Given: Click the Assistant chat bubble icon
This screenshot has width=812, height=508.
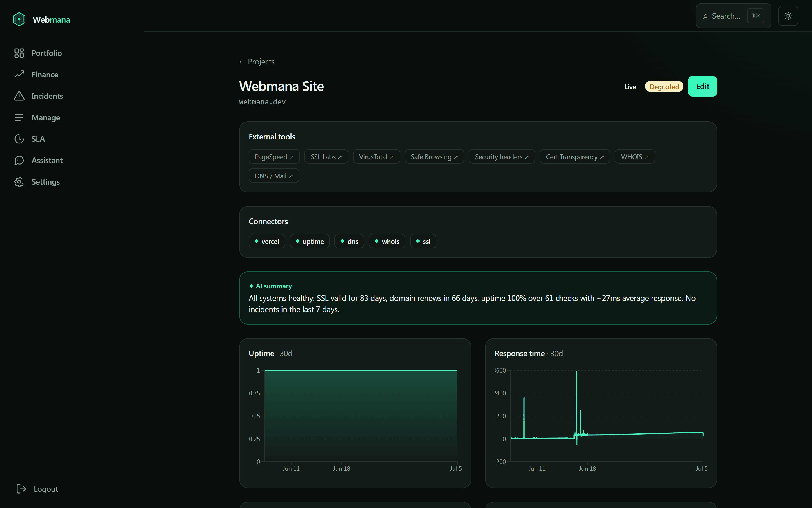Looking at the screenshot, I should (19, 160).
